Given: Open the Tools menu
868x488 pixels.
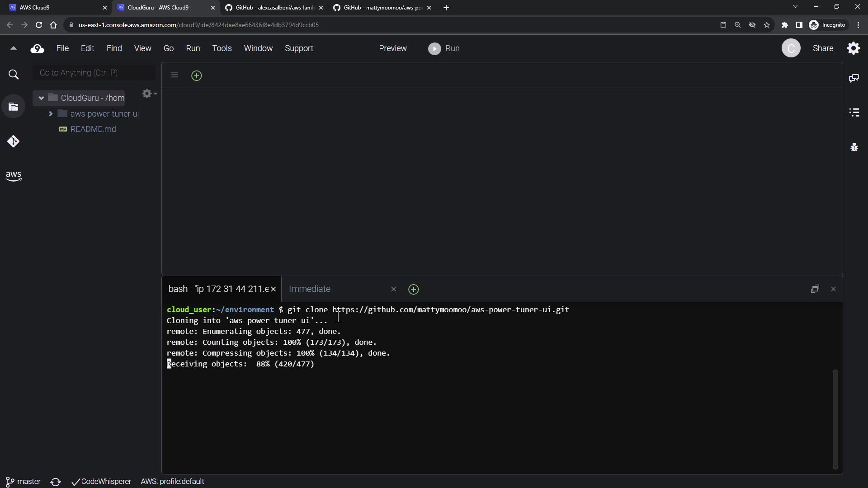Looking at the screenshot, I should pyautogui.click(x=222, y=48).
